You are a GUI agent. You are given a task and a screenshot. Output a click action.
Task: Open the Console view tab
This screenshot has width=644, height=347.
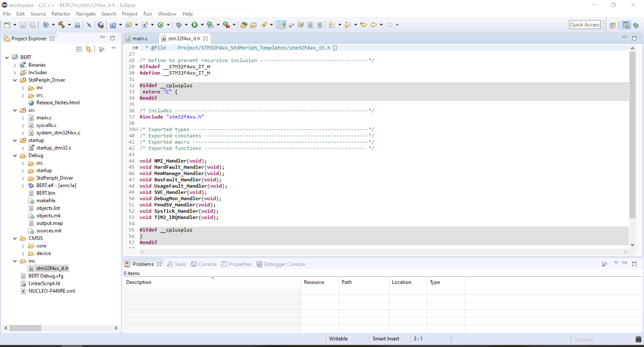(x=207, y=264)
